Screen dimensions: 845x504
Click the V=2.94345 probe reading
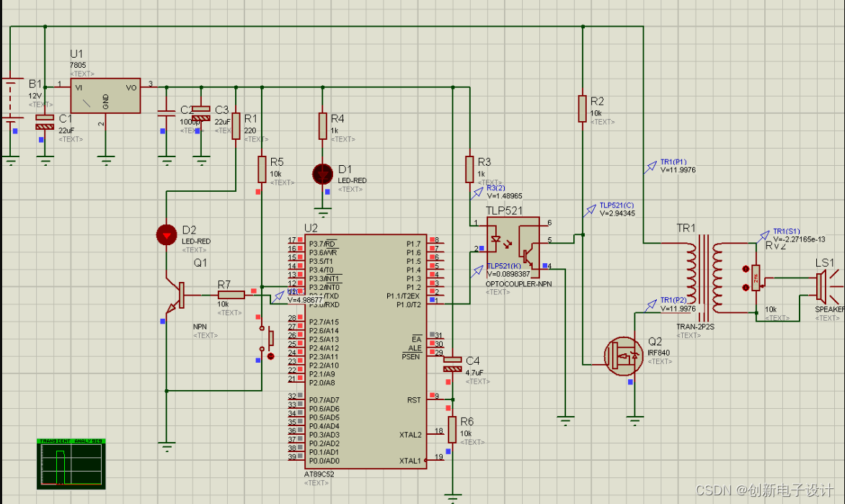point(618,213)
